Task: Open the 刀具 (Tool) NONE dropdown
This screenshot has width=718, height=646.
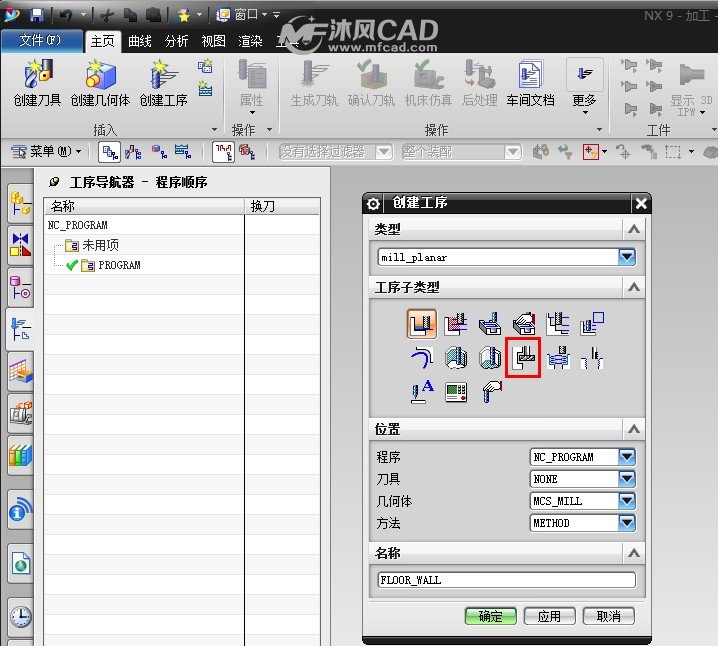Action: [x=627, y=479]
